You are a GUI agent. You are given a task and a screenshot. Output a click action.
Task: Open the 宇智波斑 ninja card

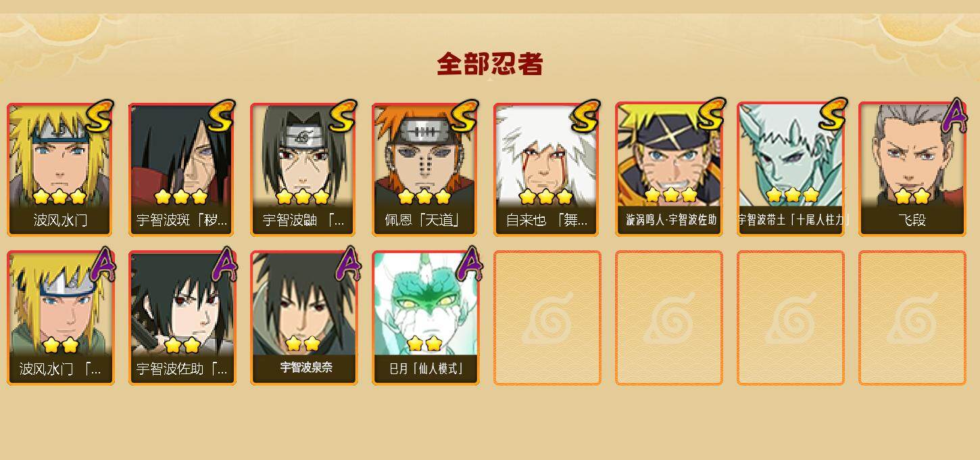coord(181,169)
